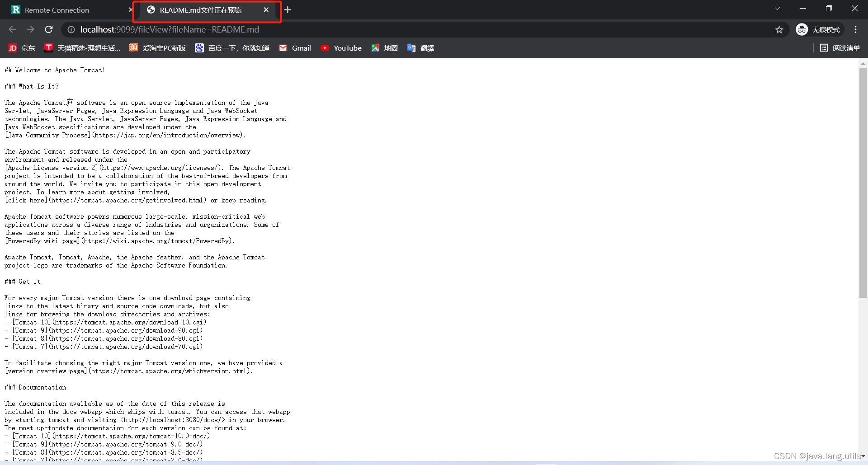Open the Chrome three-dot menu
The image size is (868, 465).
tap(855, 29)
